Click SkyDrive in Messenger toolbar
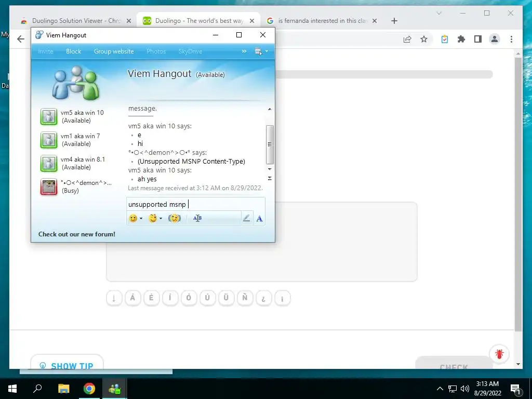This screenshot has width=532, height=399. 190,51
